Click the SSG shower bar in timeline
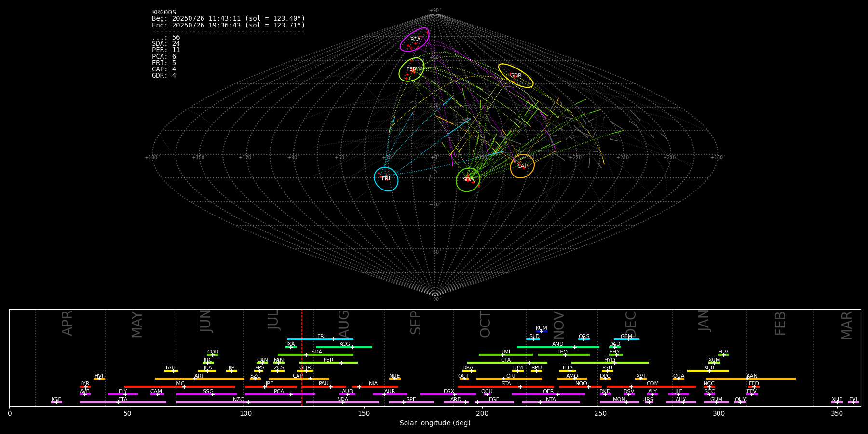Viewport: 868px width, 434px height. tap(206, 394)
